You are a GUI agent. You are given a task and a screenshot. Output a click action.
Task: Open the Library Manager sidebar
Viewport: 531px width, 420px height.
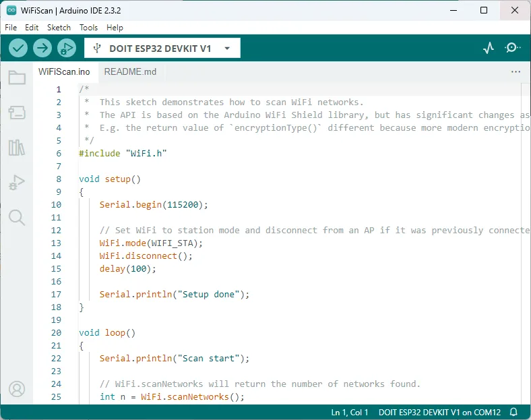point(17,148)
